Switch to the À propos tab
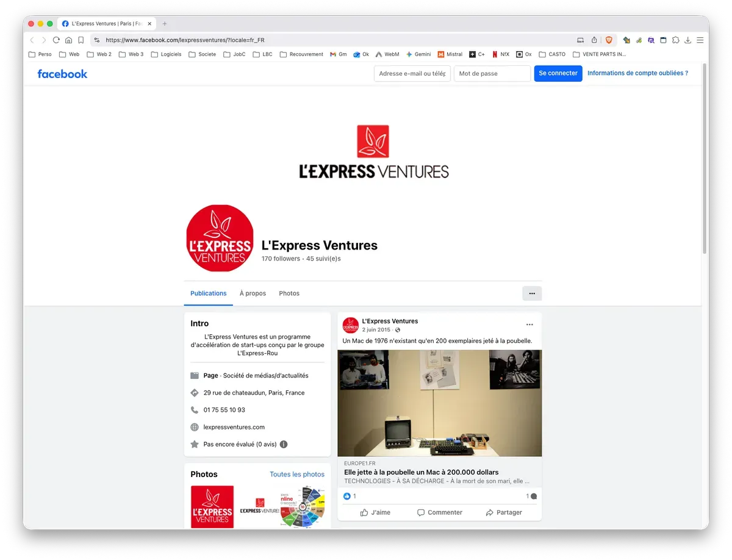Viewport: 732px width, 560px height. click(253, 293)
